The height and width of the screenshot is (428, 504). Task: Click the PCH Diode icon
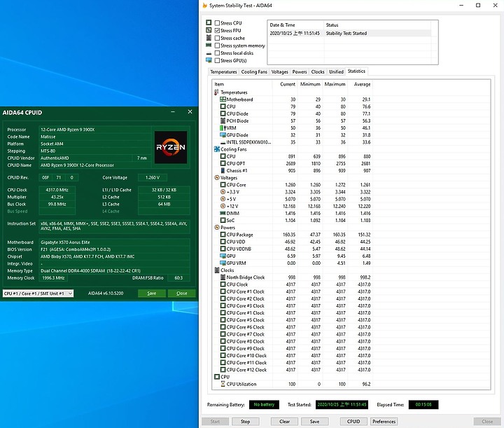click(223, 120)
